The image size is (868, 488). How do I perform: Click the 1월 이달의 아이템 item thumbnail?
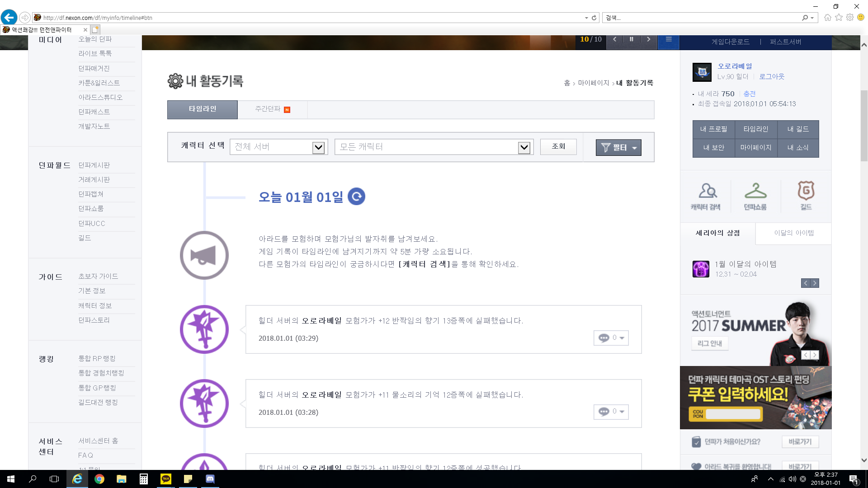[701, 269]
